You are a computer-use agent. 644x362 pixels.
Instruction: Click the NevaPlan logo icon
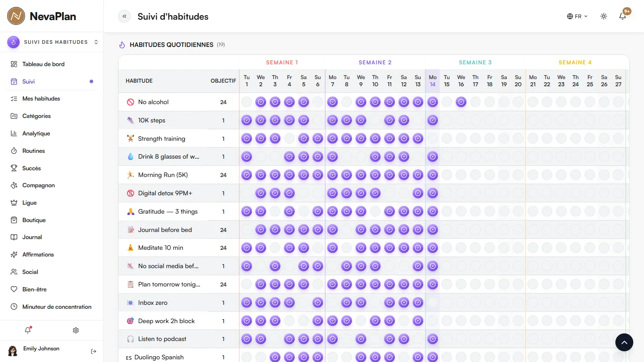(x=16, y=16)
